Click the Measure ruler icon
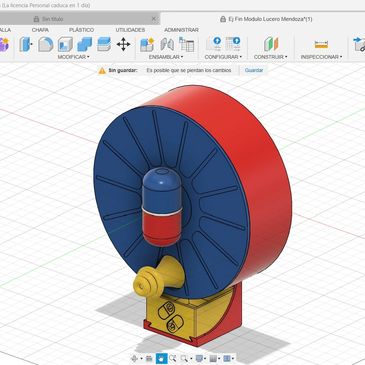Screen dimensions: 365x365 [x=321, y=44]
